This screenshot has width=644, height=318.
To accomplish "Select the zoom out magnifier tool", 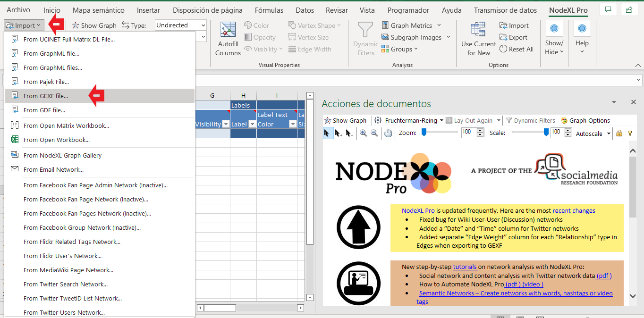I will [x=374, y=134].
